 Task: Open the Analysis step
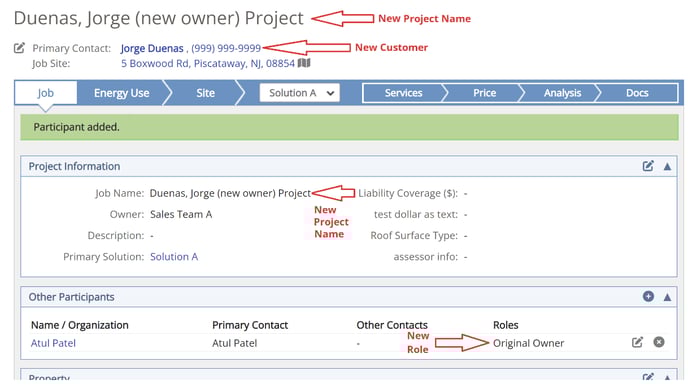[562, 93]
